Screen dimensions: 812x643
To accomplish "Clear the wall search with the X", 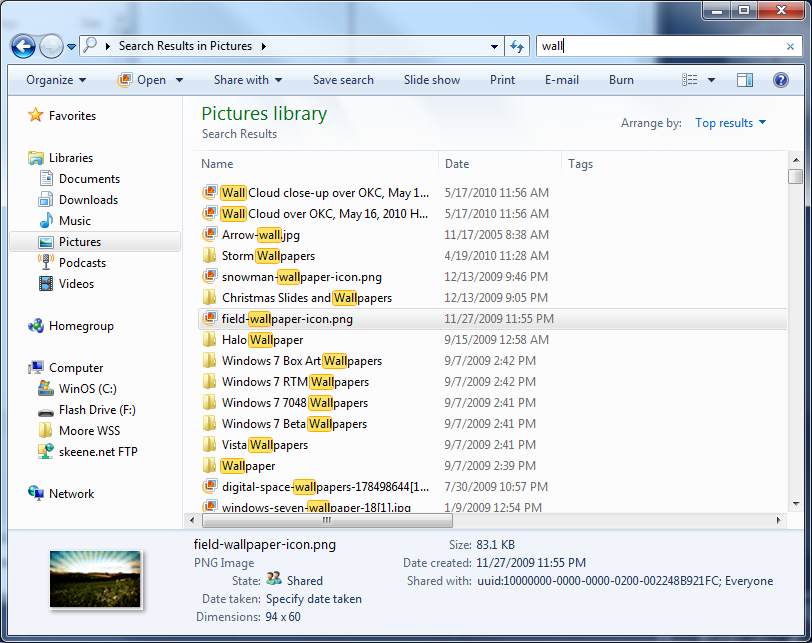I will [790, 46].
